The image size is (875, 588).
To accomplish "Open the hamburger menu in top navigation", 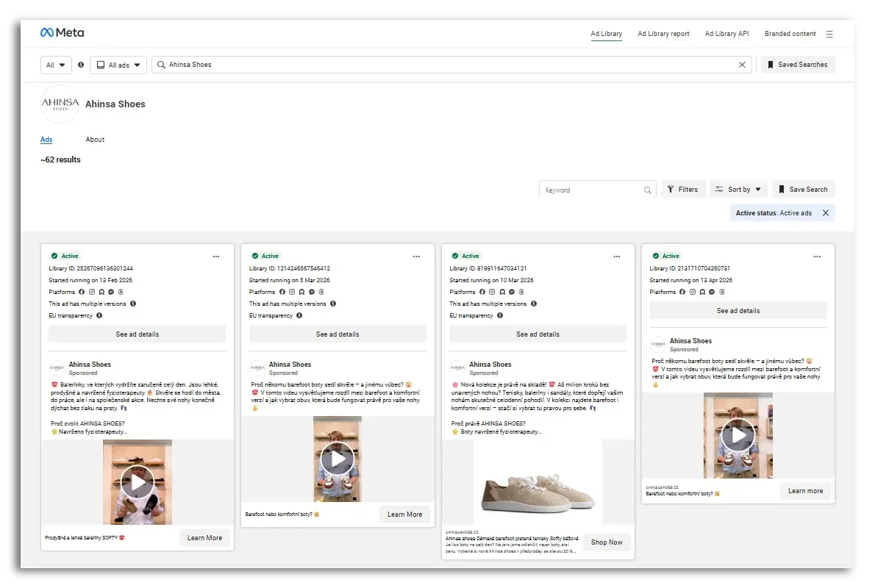I will (829, 34).
